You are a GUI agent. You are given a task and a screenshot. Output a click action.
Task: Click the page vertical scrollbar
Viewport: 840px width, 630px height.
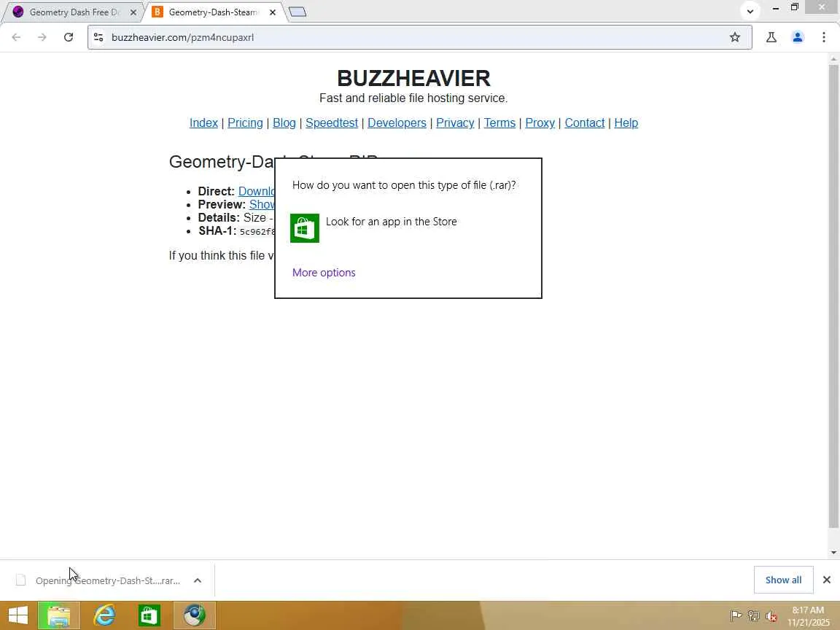point(833,297)
